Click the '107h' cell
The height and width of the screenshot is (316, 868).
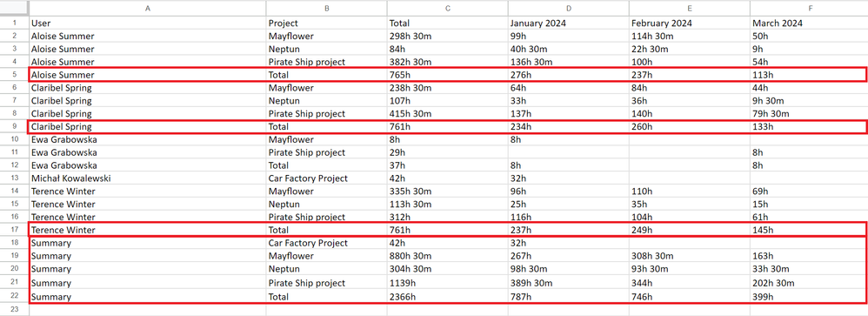point(447,101)
